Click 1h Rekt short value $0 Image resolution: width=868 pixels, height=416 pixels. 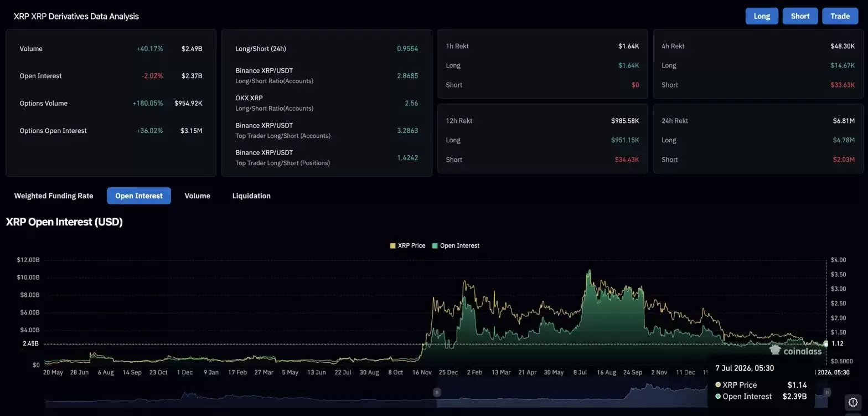[x=635, y=85]
